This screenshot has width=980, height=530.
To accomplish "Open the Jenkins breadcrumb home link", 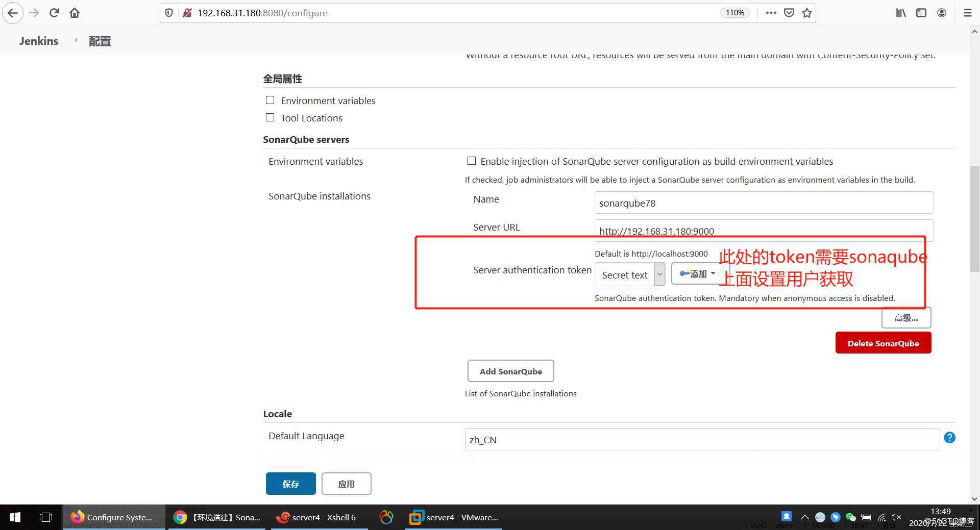I will pyautogui.click(x=39, y=41).
